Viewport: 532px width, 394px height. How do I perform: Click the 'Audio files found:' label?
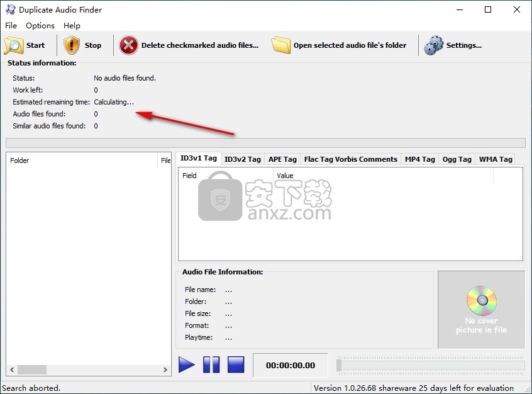click(39, 114)
